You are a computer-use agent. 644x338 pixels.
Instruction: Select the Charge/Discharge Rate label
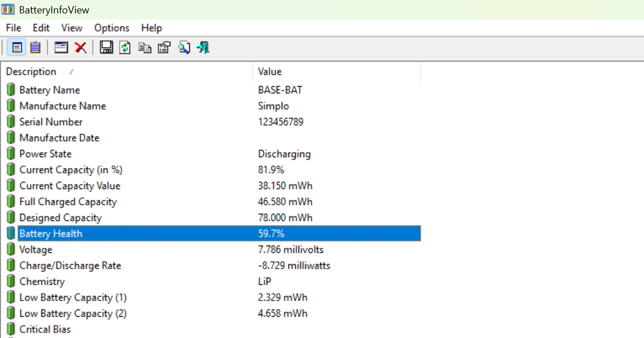point(70,266)
